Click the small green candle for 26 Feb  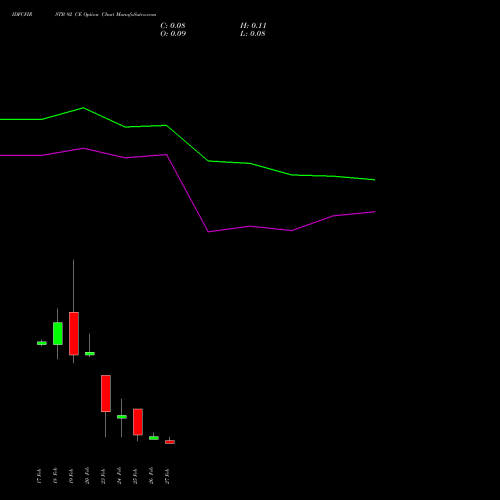point(154,438)
